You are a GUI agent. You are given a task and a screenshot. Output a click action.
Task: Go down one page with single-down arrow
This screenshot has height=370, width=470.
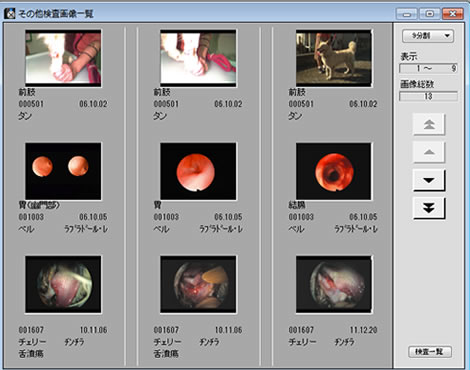coord(429,180)
